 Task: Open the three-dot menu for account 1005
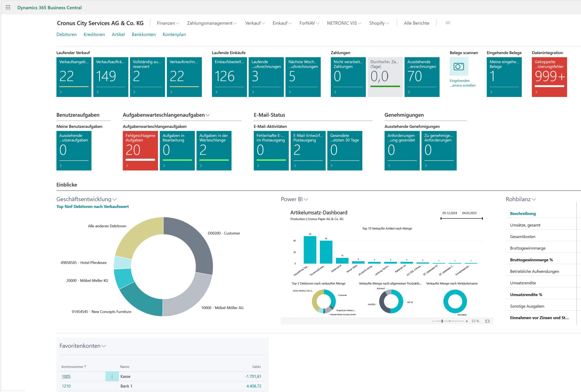pyautogui.click(x=112, y=376)
